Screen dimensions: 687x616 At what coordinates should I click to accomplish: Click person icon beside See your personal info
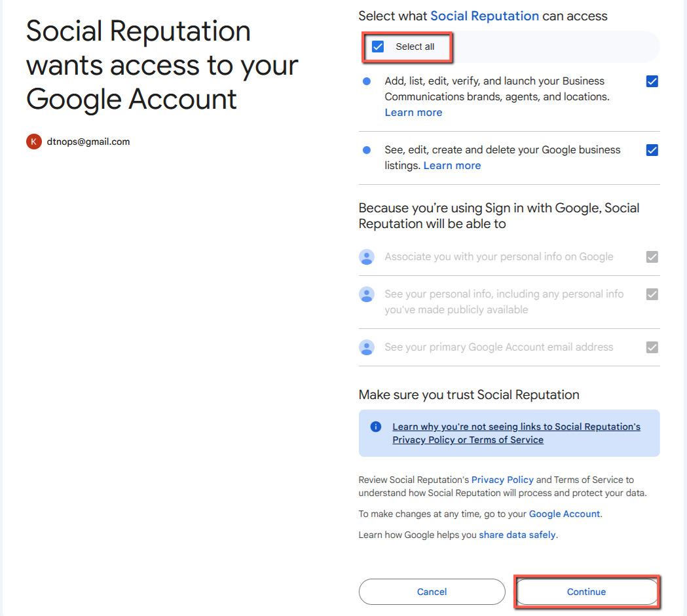pos(367,294)
